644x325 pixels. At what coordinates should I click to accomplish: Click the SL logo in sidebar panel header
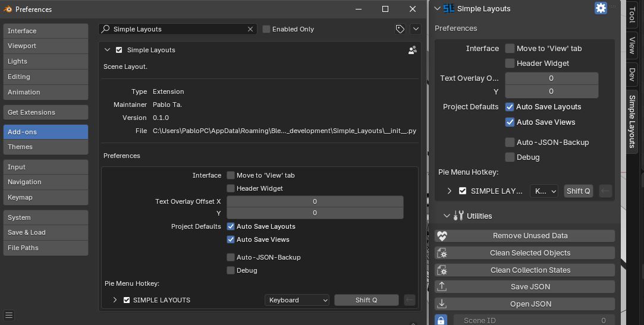point(448,8)
